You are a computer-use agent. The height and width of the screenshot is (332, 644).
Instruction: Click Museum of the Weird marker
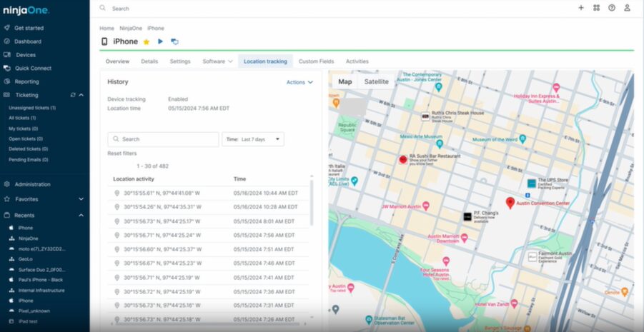tap(522, 139)
